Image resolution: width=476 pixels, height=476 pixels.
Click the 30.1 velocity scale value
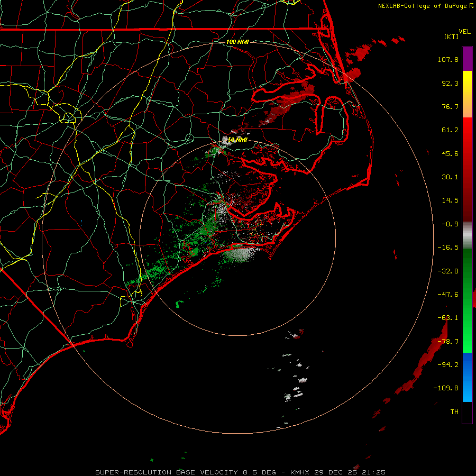point(450,177)
